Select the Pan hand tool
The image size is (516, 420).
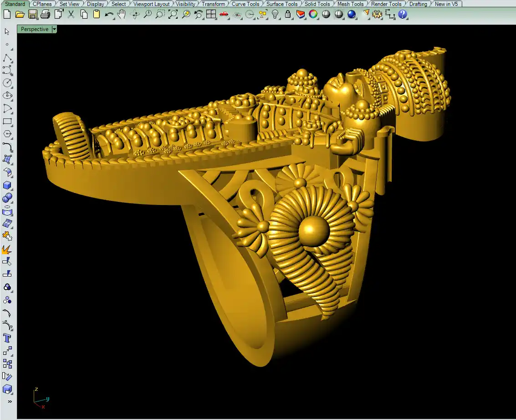pos(122,15)
